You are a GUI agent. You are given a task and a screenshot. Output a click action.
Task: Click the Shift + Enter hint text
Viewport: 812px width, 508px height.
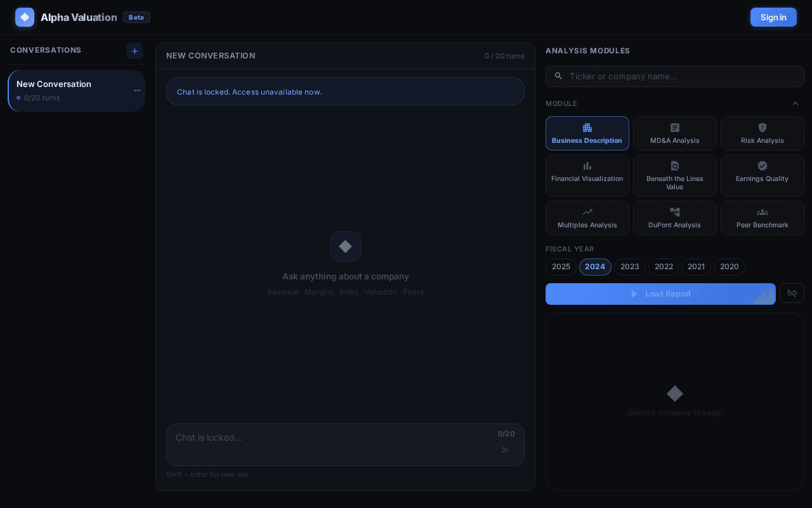coord(207,474)
